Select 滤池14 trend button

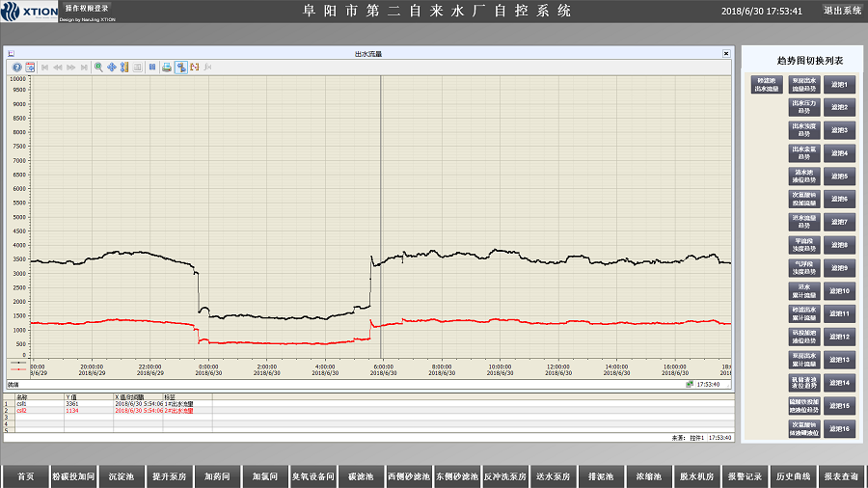coord(839,383)
